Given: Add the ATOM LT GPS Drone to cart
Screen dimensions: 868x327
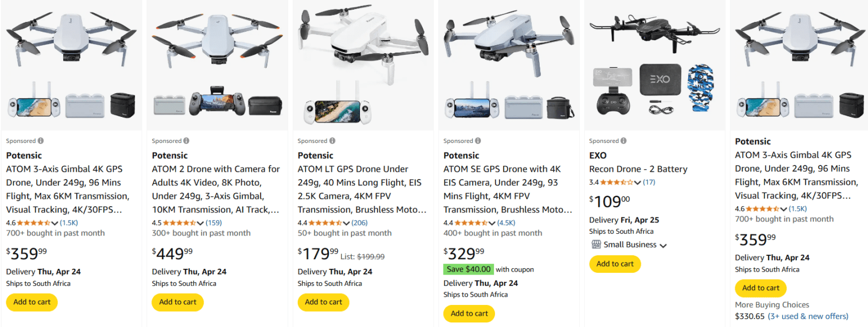Looking at the screenshot, I should [x=323, y=302].
